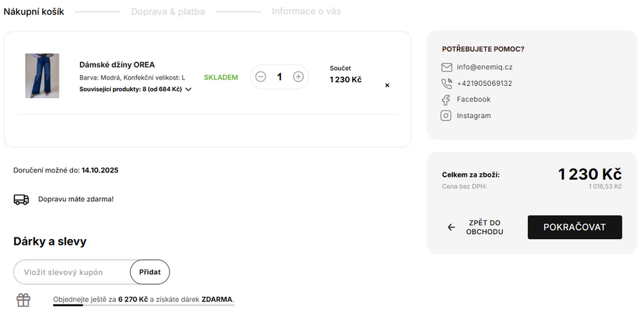Click the phone call icon
The width and height of the screenshot is (644, 322).
(447, 84)
